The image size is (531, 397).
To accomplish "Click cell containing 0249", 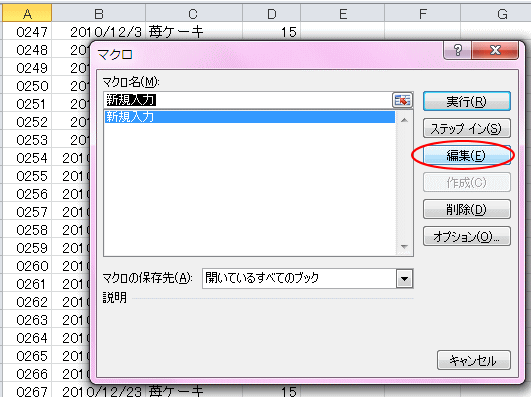I will pos(27,68).
